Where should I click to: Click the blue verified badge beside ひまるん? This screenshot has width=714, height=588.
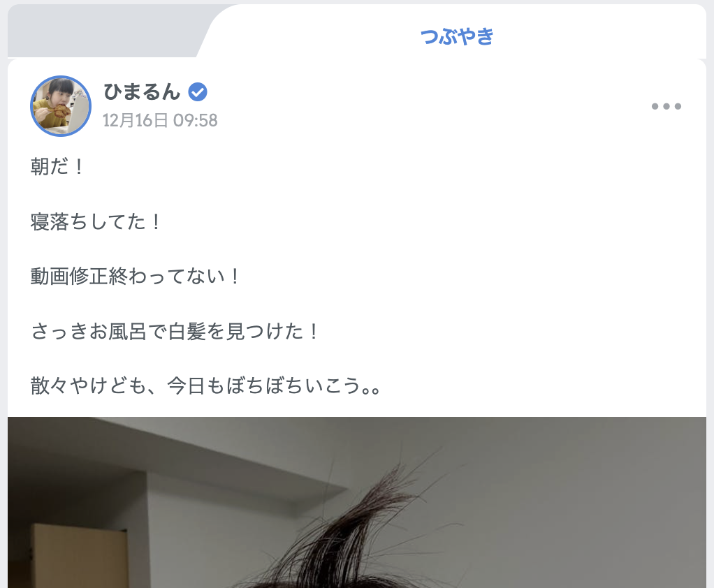[x=198, y=92]
